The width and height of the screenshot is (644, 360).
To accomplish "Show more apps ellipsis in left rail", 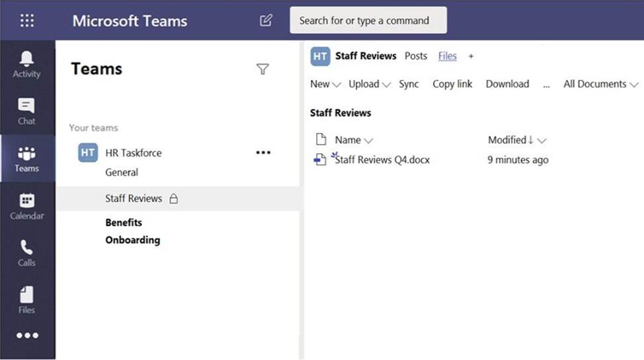I will coord(27,336).
